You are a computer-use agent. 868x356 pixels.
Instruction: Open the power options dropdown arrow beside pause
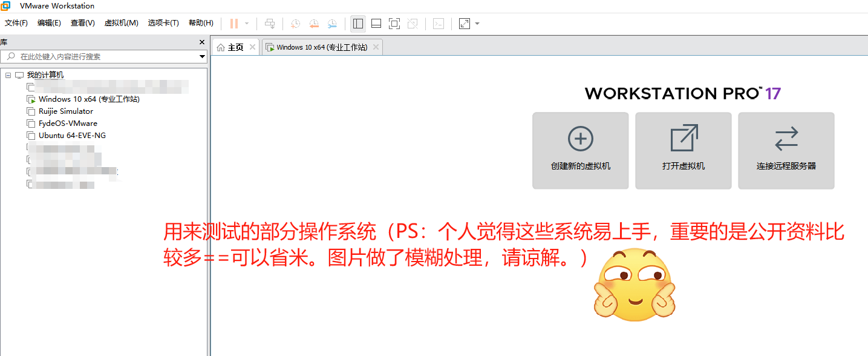247,24
